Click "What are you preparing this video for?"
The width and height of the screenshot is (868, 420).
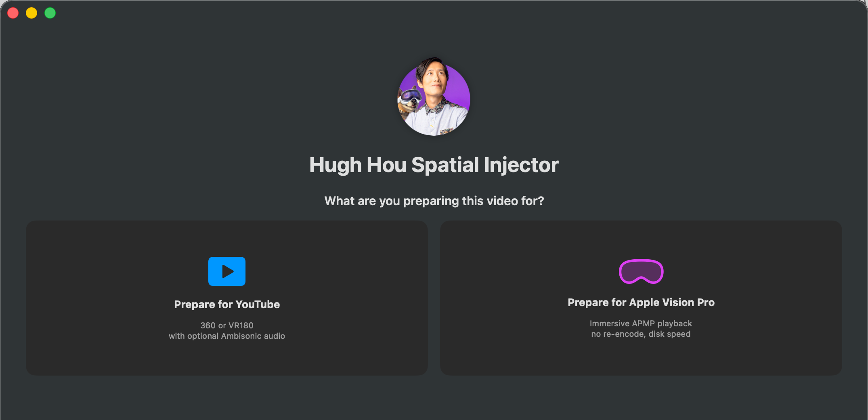coord(434,201)
